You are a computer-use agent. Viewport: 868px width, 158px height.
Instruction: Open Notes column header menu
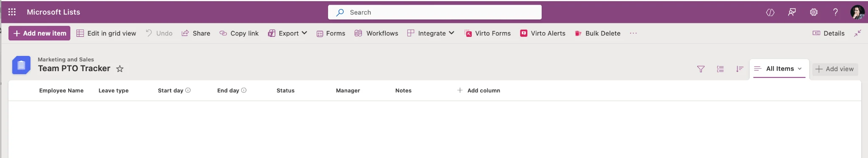[403, 90]
